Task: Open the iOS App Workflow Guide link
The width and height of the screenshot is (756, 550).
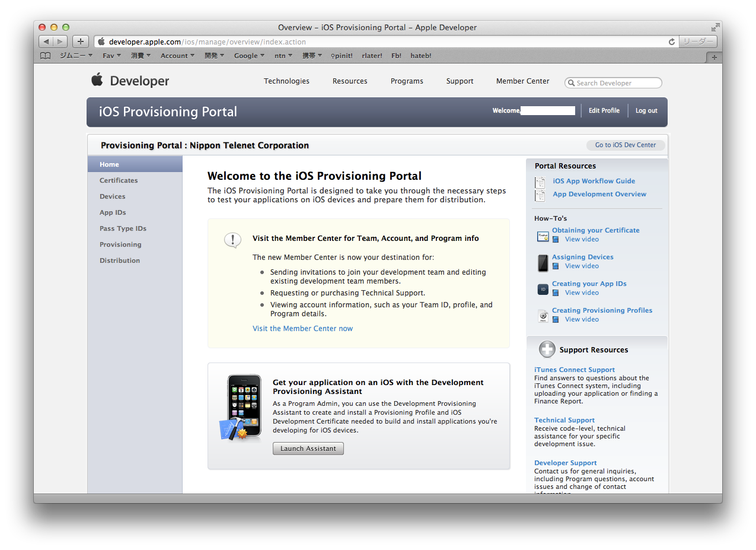Action: click(x=594, y=182)
